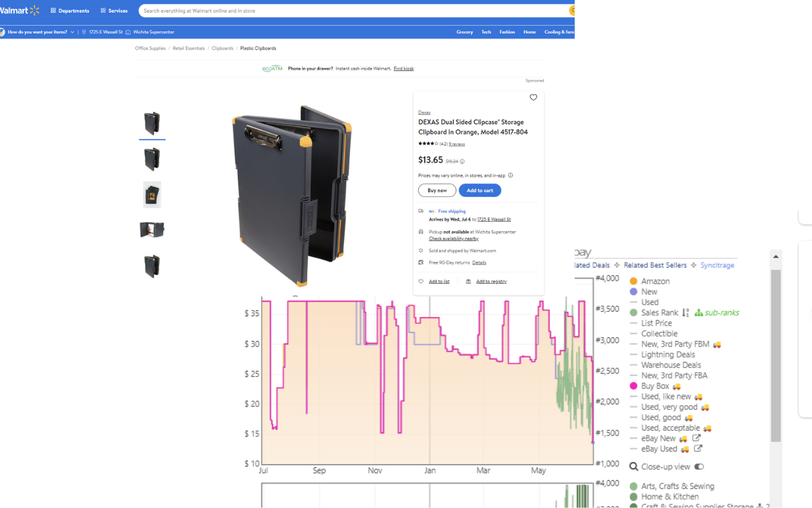This screenshot has height=508, width=812.
Task: Click the Sales Rank sort icon
Action: click(x=686, y=312)
